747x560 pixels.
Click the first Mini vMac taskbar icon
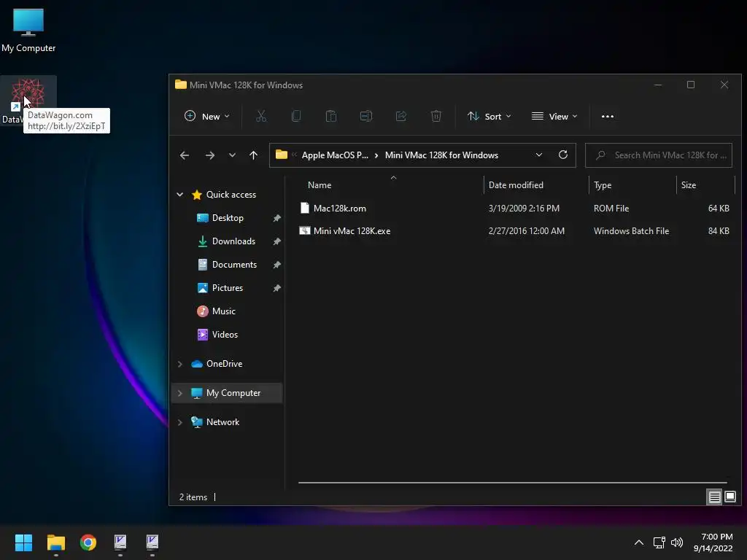pos(120,542)
